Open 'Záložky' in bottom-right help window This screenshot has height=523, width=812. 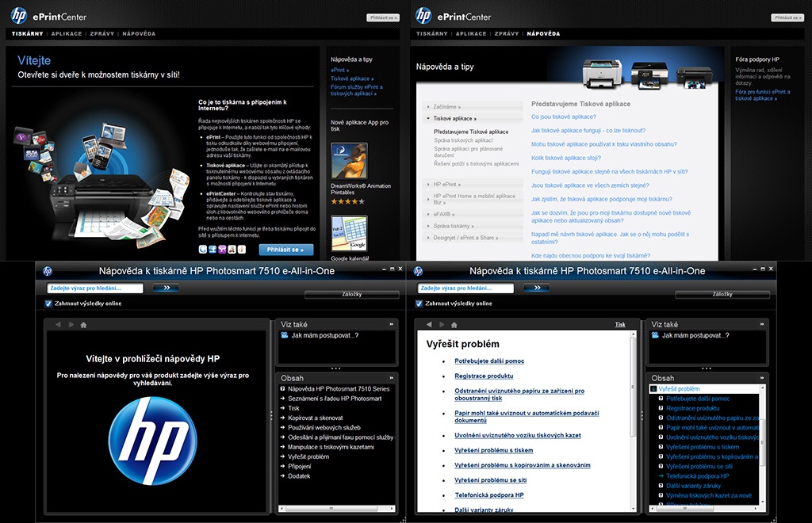pos(722,294)
